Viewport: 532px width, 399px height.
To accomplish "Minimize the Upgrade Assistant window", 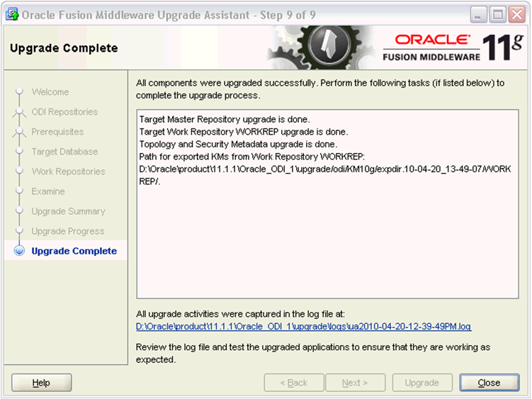I will 478,15.
